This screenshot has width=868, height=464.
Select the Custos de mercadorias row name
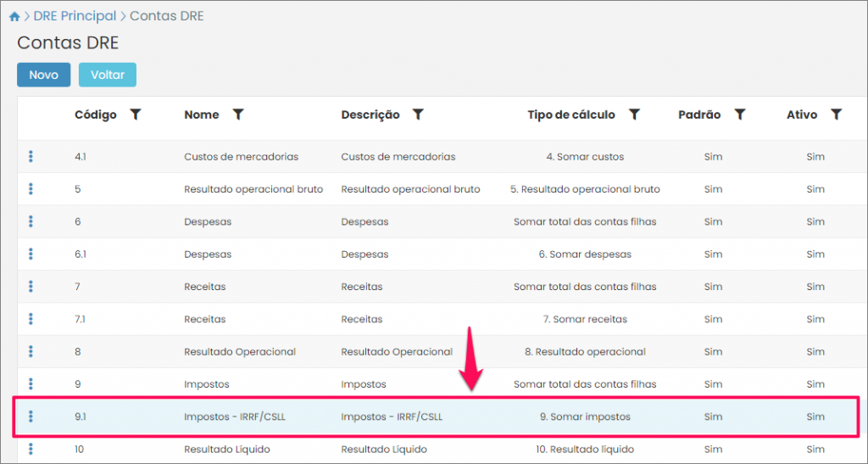coord(241,157)
